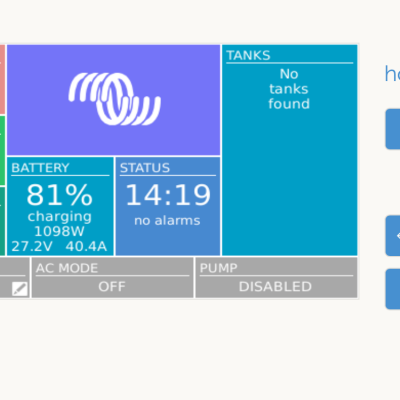
Task: Click the top blue button at right edge
Action: 393,129
